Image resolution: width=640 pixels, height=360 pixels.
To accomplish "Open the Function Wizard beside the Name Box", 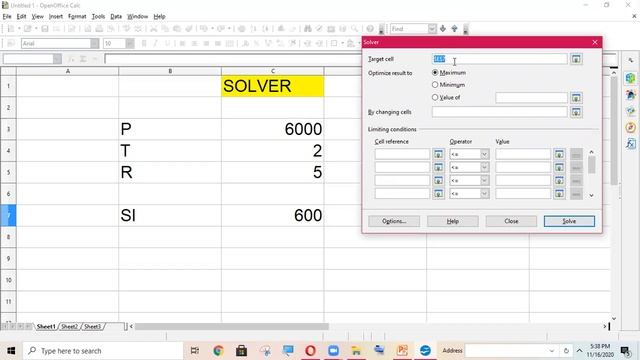I will click(71, 59).
